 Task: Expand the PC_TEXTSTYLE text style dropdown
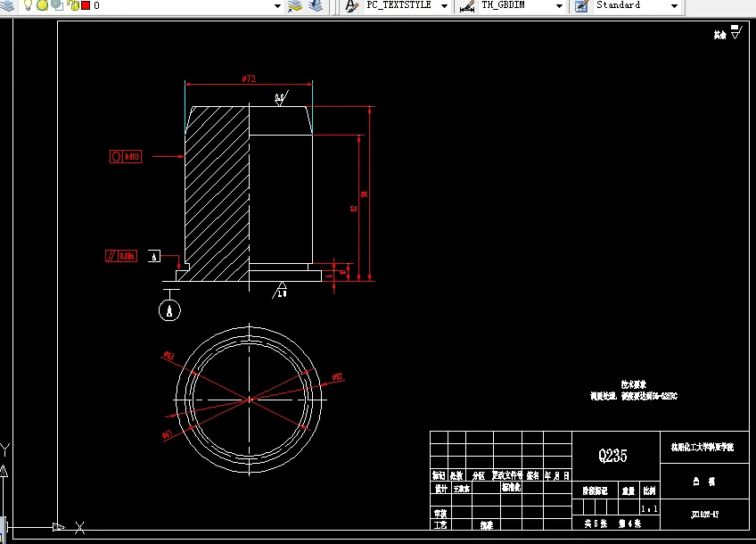pos(444,5)
